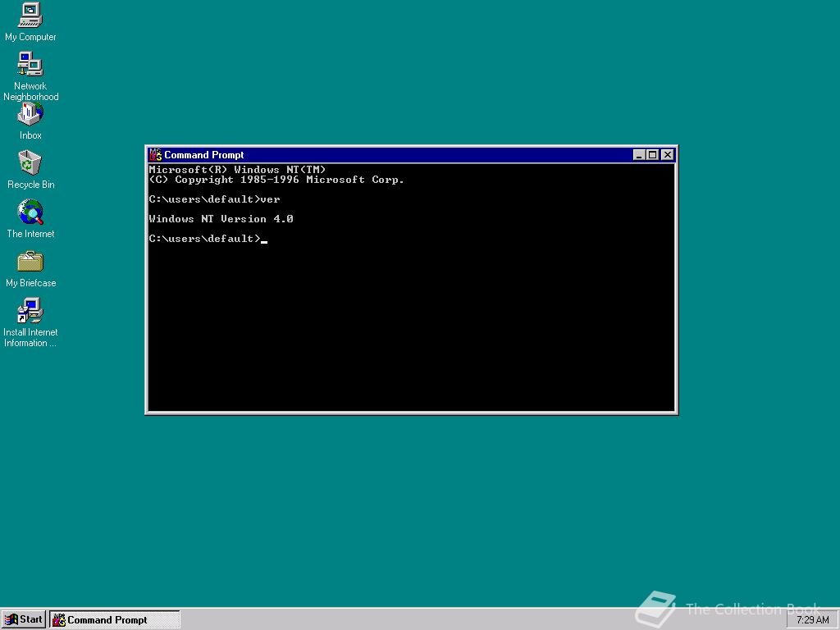
Task: Open the Start menu
Action: pyautogui.click(x=24, y=619)
